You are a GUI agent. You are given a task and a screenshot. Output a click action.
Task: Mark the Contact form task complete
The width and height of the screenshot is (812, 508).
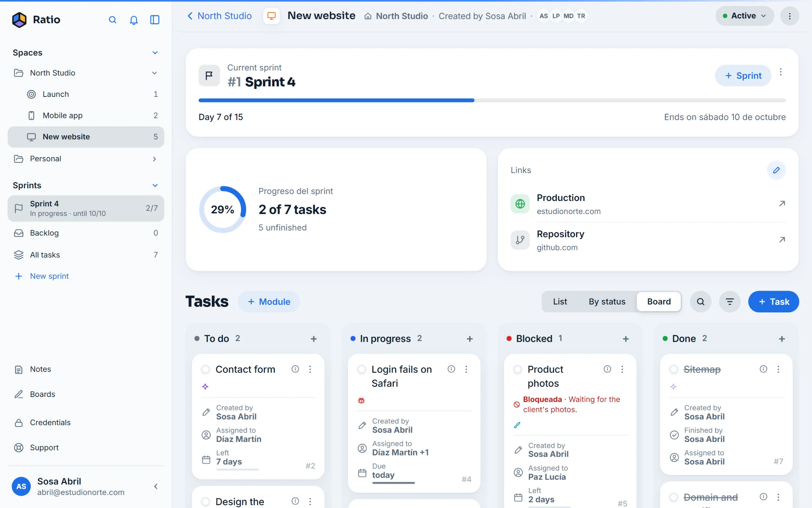tap(206, 369)
